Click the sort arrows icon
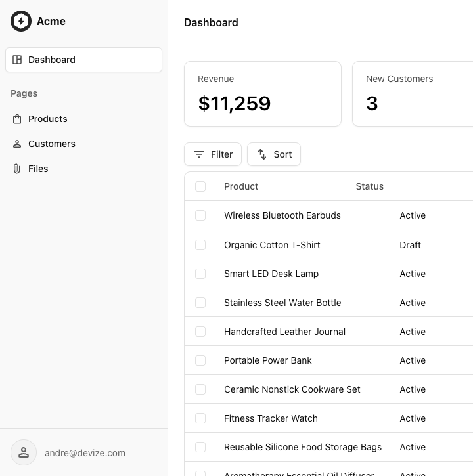Viewport: 473px width, 476px height. pos(262,154)
